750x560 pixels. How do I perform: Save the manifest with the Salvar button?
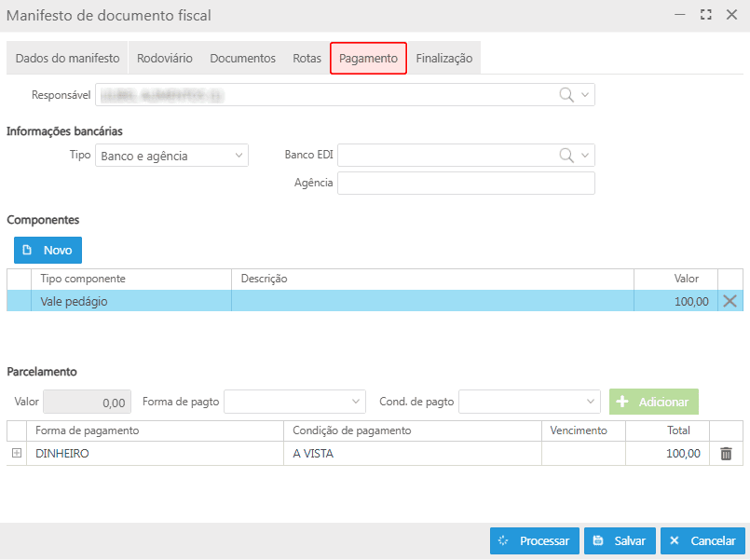click(x=620, y=541)
